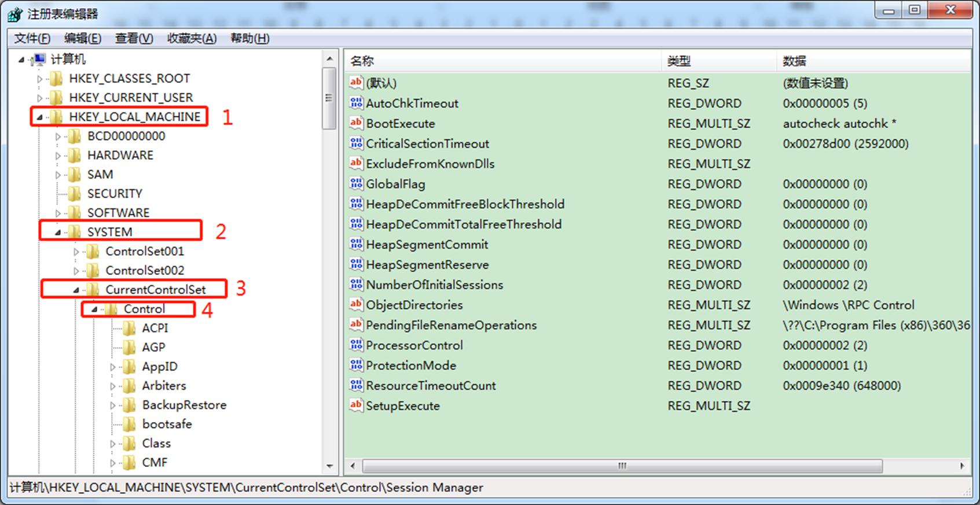This screenshot has height=505, width=980.
Task: Click the ACPI key folder icon
Action: click(129, 328)
